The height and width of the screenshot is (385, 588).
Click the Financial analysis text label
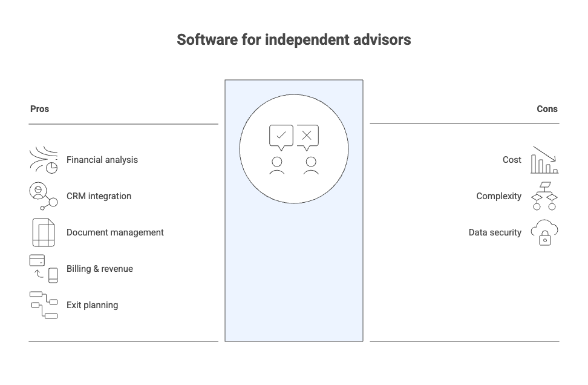click(x=103, y=160)
